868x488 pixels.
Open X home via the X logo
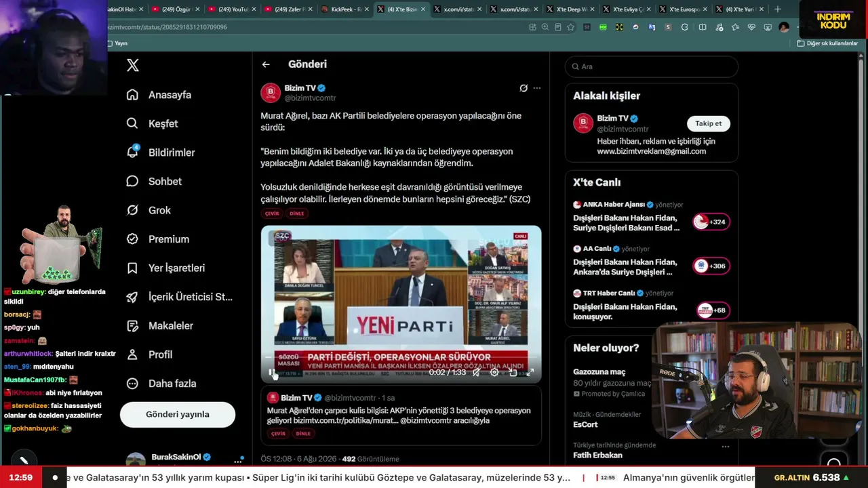pos(133,65)
